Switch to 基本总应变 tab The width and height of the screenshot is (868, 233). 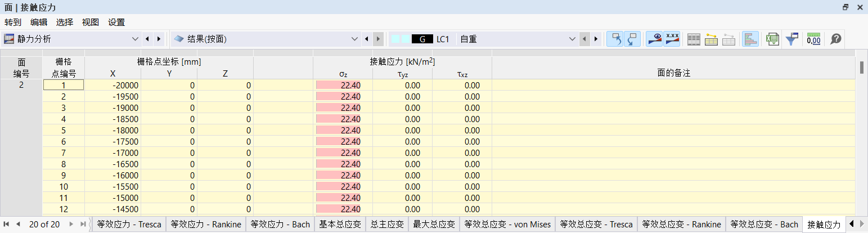pyautogui.click(x=340, y=224)
